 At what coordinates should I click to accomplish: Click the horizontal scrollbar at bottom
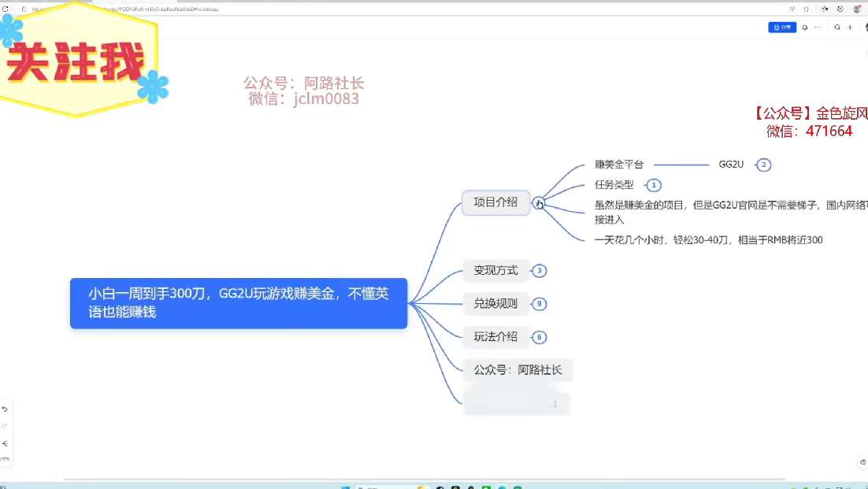[424, 480]
